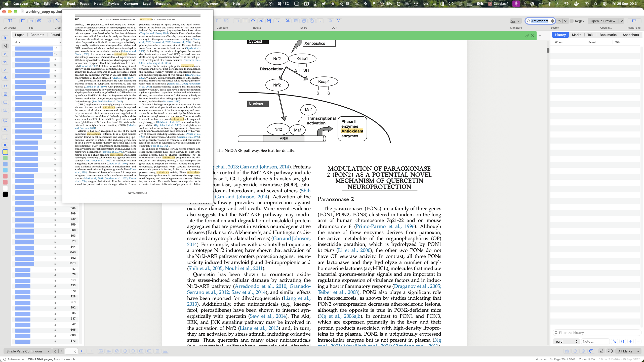Image resolution: width=644 pixels, height=362 pixels.
Task: Click the Antioxidant search input field
Action: (540, 21)
